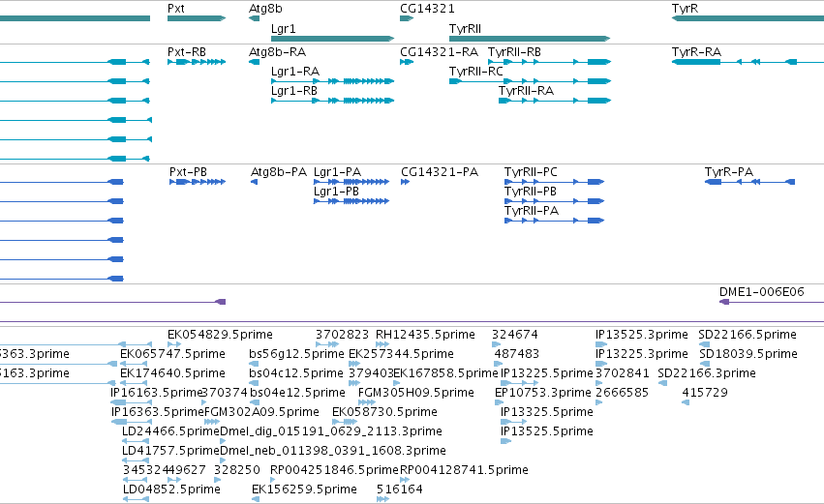Click the EK174640.5prime EST label
The width and height of the screenshot is (824, 504).
(x=173, y=373)
